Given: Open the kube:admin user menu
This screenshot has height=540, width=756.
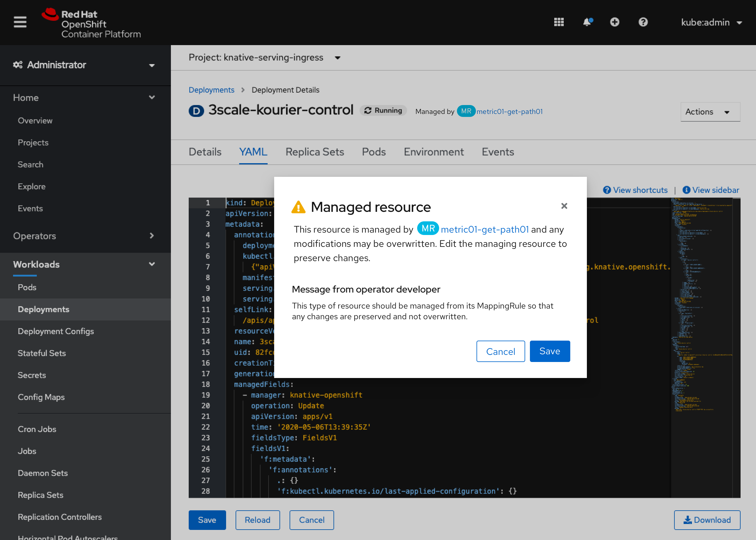Looking at the screenshot, I should [x=711, y=22].
